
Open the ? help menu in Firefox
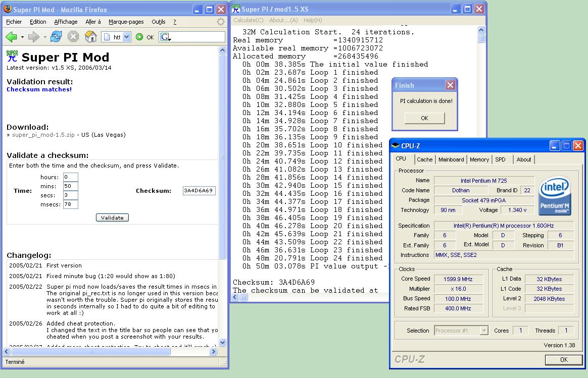(x=175, y=22)
